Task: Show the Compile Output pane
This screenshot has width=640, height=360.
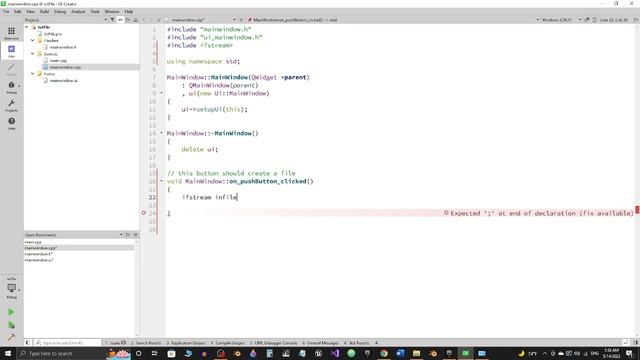Action: click(227, 343)
